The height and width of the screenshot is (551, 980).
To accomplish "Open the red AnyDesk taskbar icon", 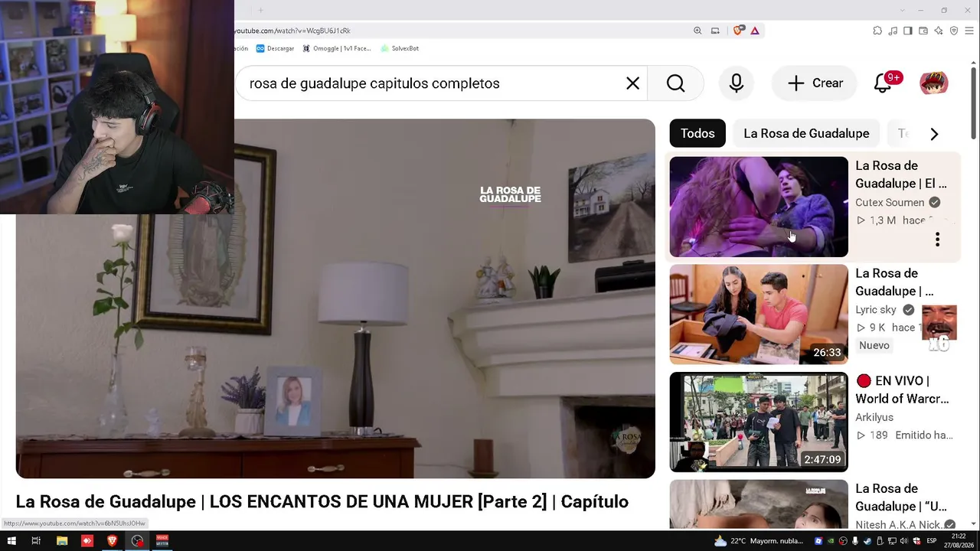I will pyautogui.click(x=87, y=541).
